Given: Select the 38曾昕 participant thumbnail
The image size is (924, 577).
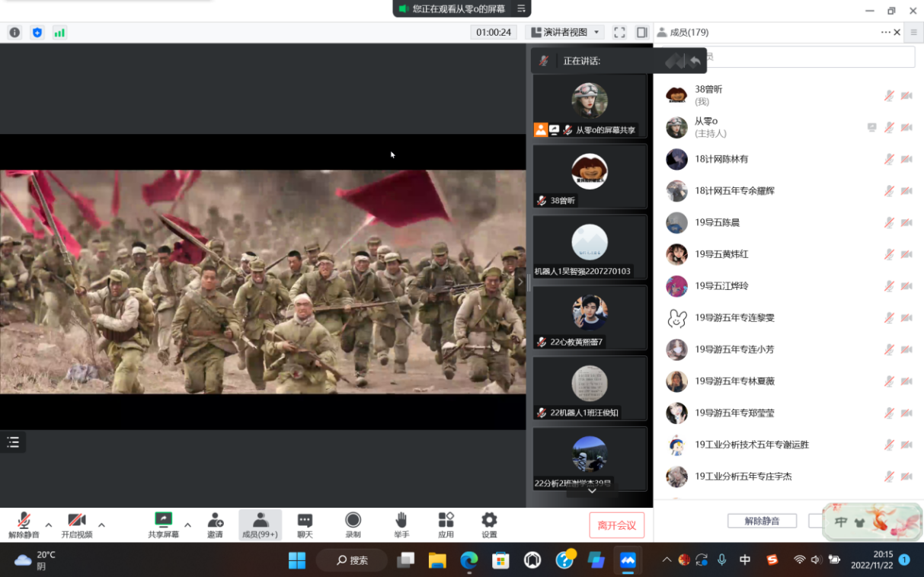Looking at the screenshot, I should (x=590, y=177).
